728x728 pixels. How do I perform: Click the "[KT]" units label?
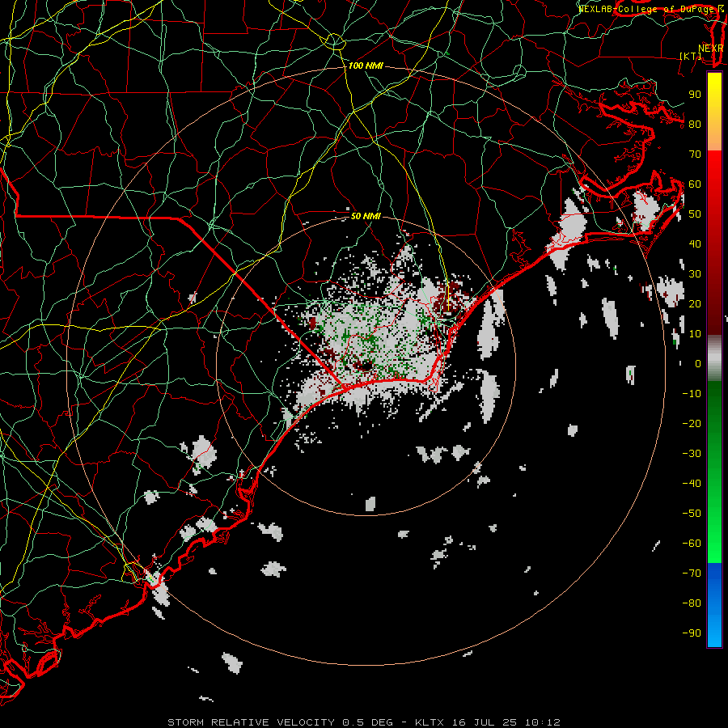click(691, 56)
